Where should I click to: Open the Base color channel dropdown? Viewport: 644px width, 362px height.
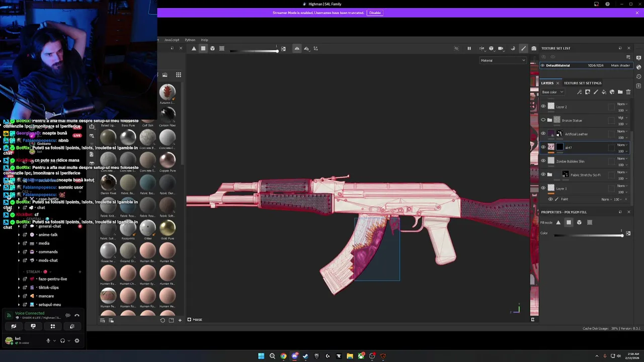coord(552,92)
